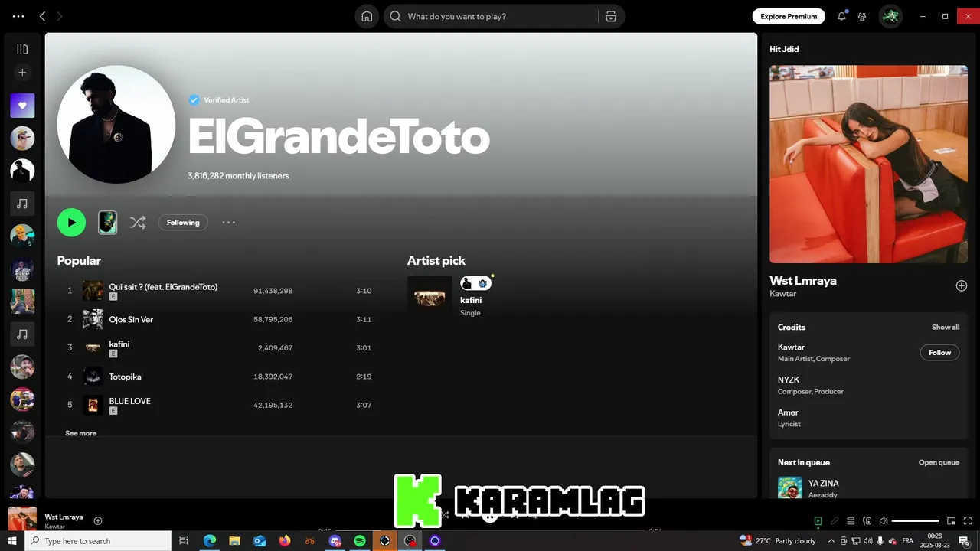Open the Browse icon in search bar
Image resolution: width=980 pixels, height=551 pixels.
[x=611, y=16]
